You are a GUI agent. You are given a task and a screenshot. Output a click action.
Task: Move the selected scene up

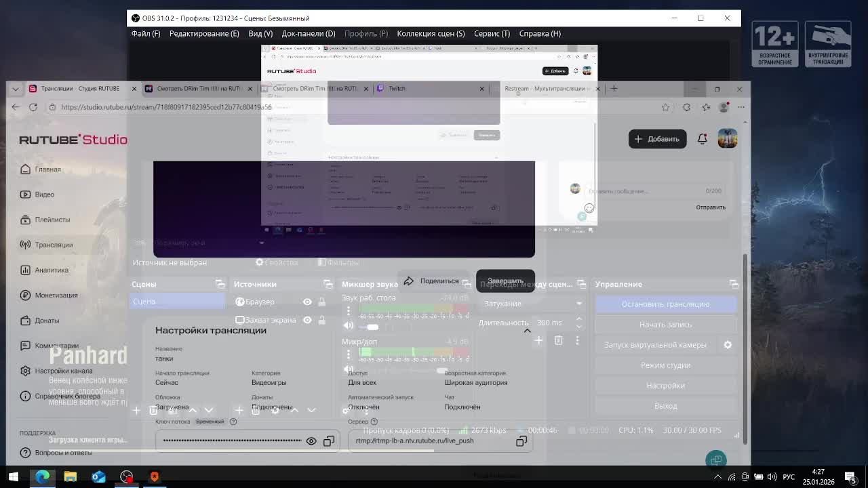point(193,410)
